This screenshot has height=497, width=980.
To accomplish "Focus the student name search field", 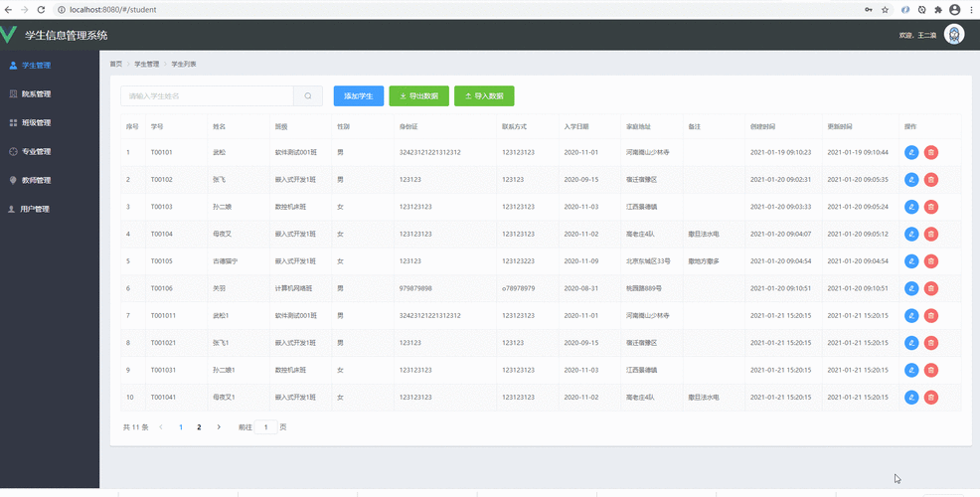I will [207, 95].
